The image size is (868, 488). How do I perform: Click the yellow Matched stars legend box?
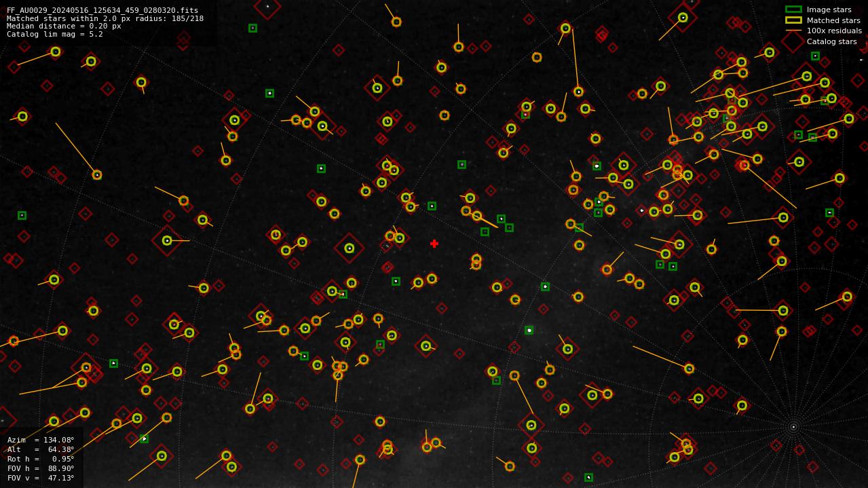(x=793, y=20)
